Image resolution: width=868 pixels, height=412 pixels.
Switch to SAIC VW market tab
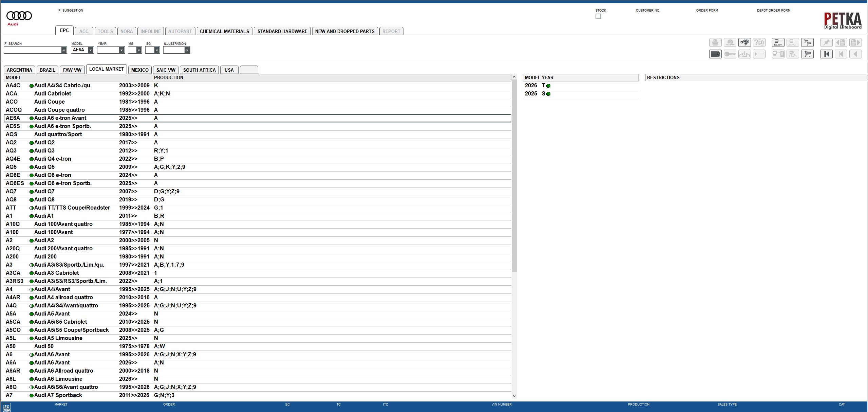pos(166,70)
